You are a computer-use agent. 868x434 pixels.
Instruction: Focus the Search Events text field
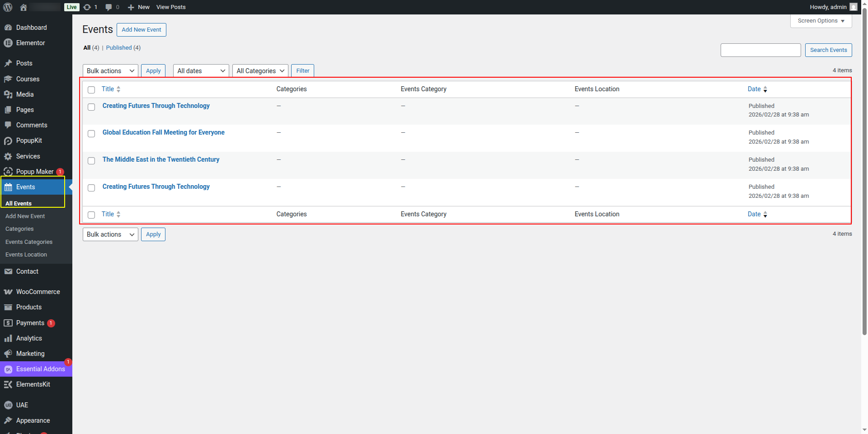point(760,50)
